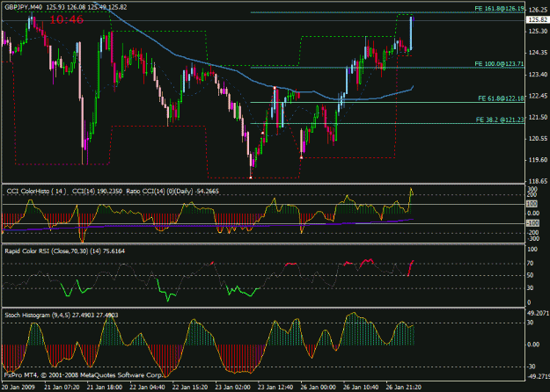
Task: Click the 26 Jan 00:00 time axis label
Action: pyautogui.click(x=319, y=388)
